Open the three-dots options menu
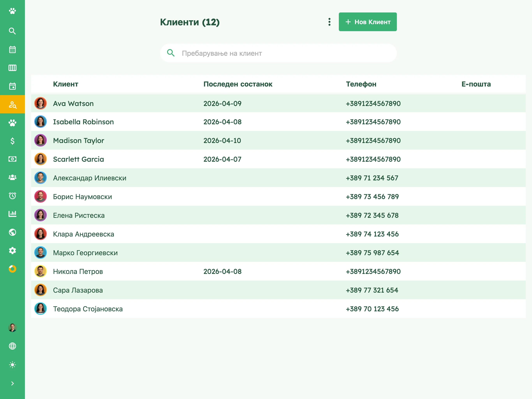 tap(329, 22)
